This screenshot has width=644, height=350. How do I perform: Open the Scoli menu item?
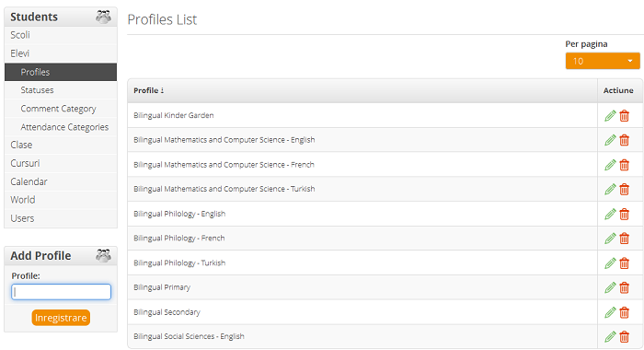[61, 35]
